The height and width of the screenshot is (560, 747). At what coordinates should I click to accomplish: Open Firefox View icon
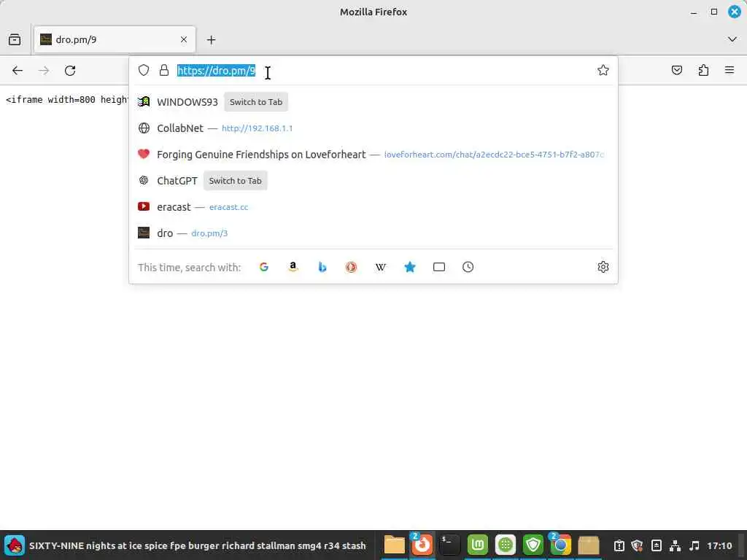(15, 39)
